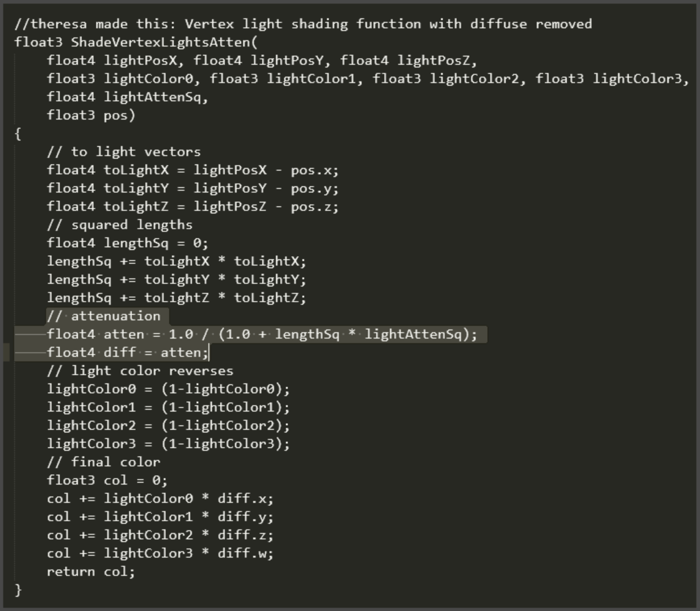The width and height of the screenshot is (700, 611).
Task: Click 'lightColor3' parameter in the signature
Action: tap(637, 79)
